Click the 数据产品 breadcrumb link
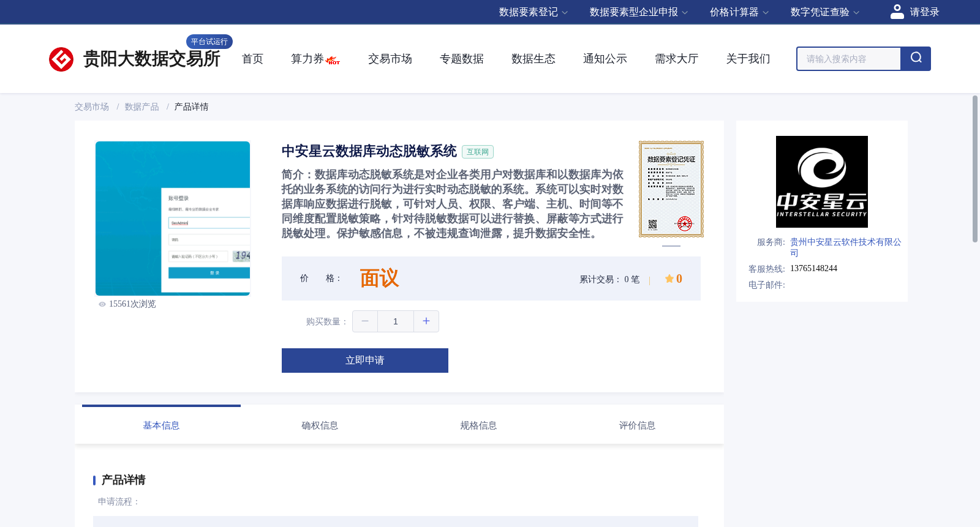 click(x=141, y=107)
